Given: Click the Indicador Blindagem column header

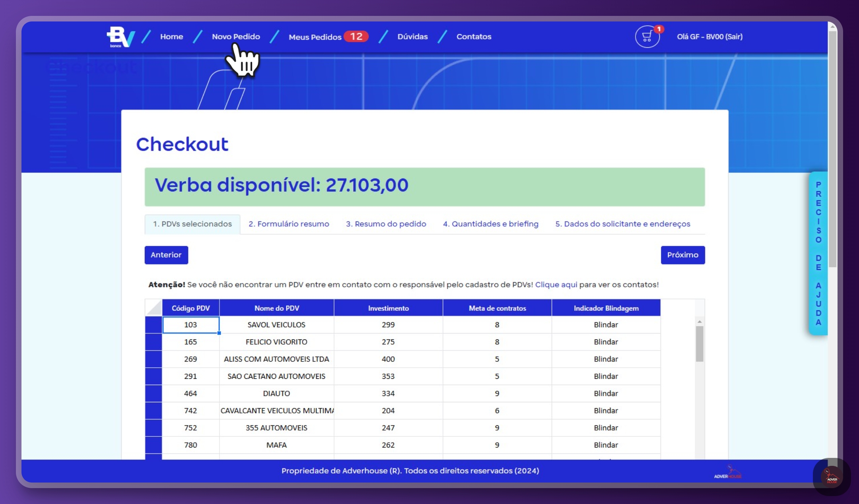Looking at the screenshot, I should pos(606,308).
